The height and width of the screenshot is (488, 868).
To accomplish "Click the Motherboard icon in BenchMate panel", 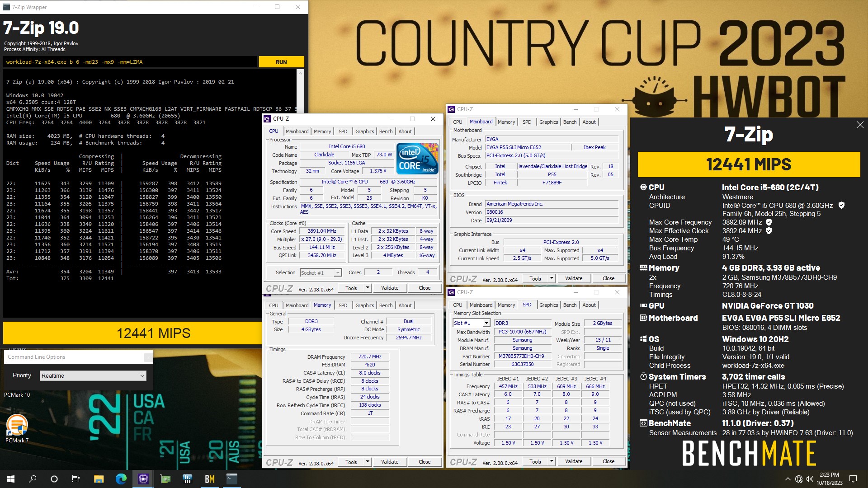I will [643, 318].
